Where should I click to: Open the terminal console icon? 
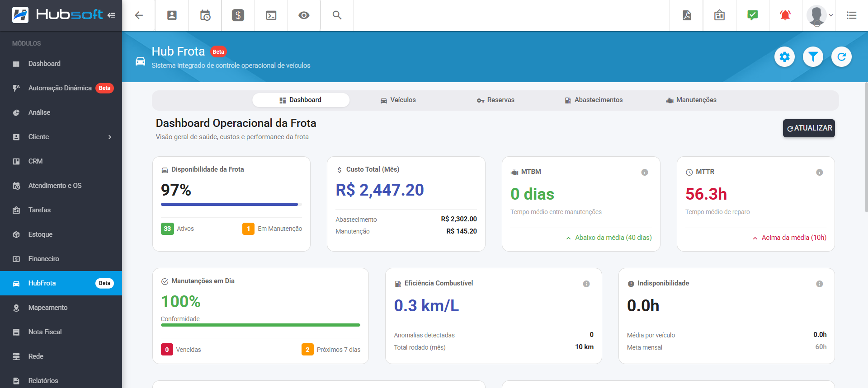(271, 15)
